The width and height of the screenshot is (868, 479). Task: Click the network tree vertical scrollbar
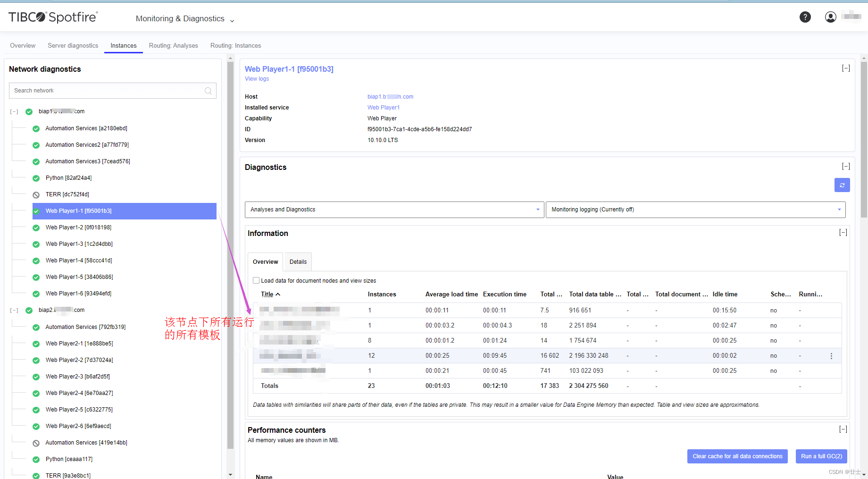(230, 255)
